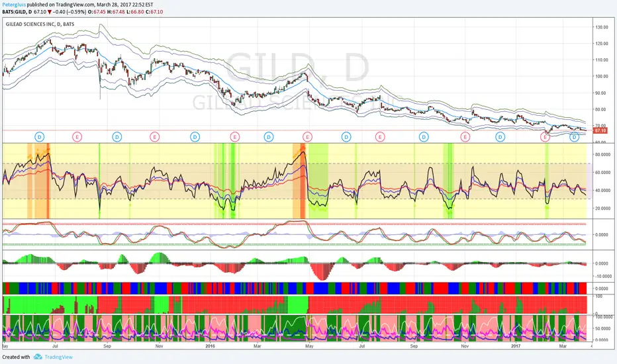Click the June 2015 dividend D marker
The width and height of the screenshot is (617, 364).
39,137
